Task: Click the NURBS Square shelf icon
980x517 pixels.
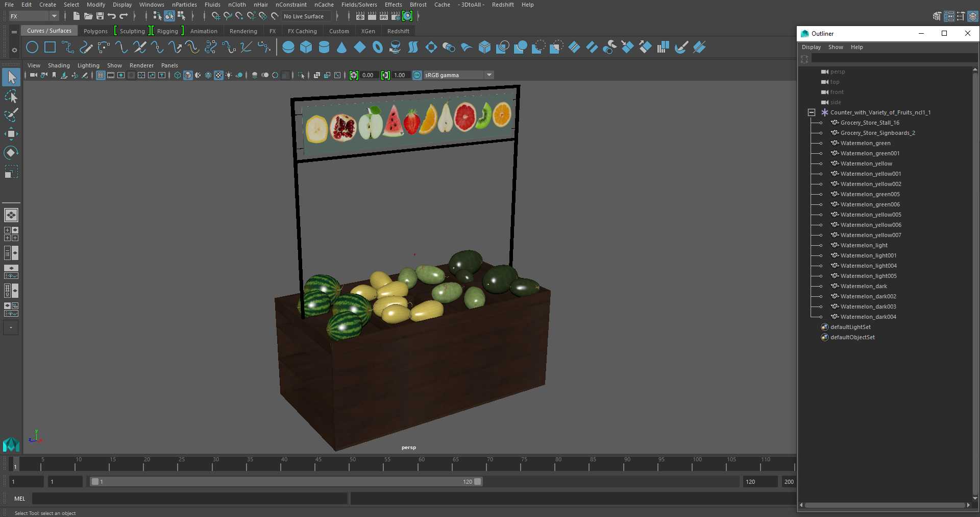Action: click(x=50, y=48)
